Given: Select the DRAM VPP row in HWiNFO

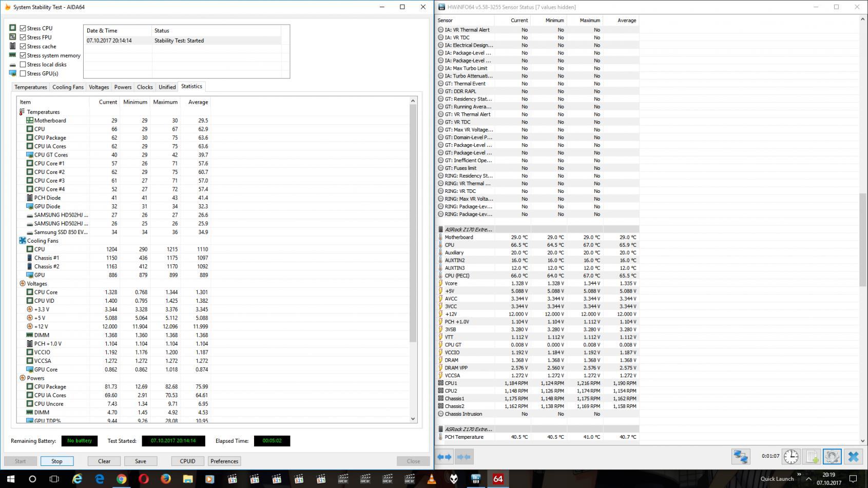Looking at the screenshot, I should click(537, 368).
